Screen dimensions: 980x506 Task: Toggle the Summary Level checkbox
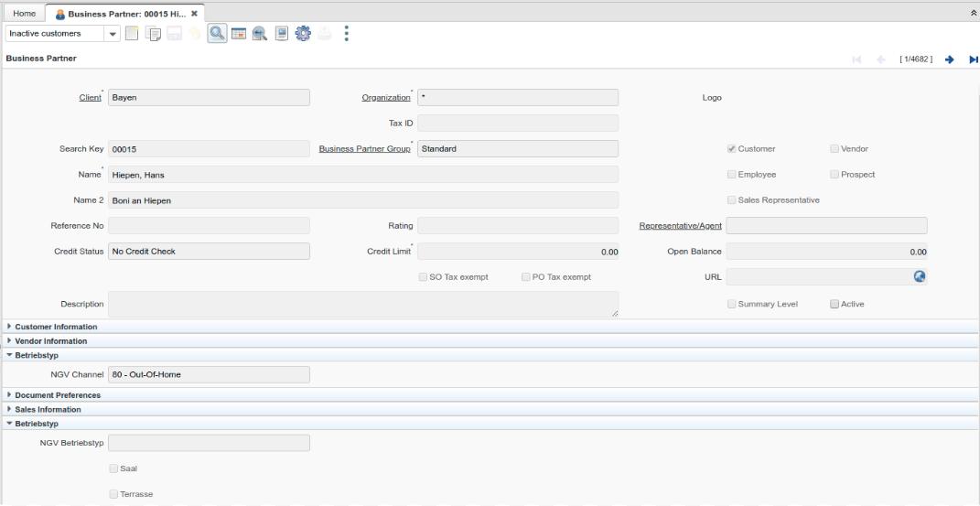pyautogui.click(x=731, y=304)
